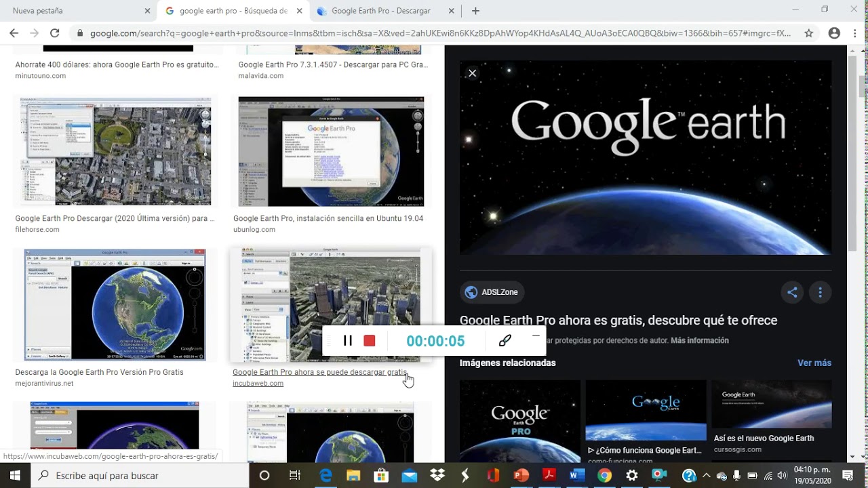
Task: Open 'Google Earth Pro ahora es gratis' headline link
Action: [x=618, y=320]
